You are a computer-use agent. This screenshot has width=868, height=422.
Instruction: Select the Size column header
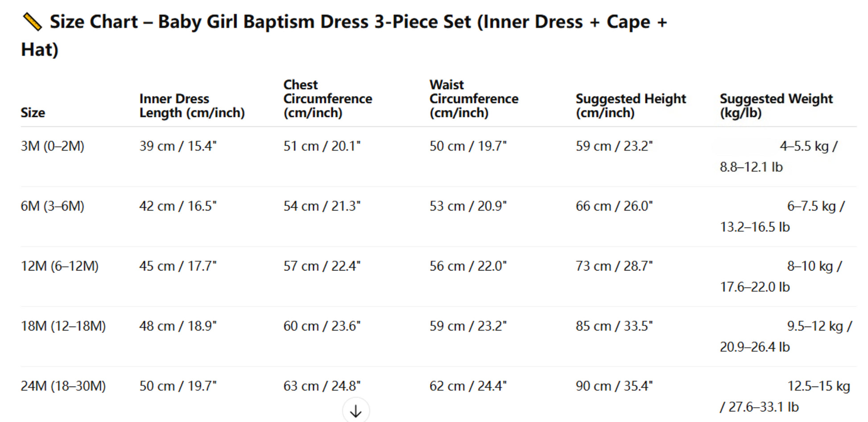tap(33, 113)
